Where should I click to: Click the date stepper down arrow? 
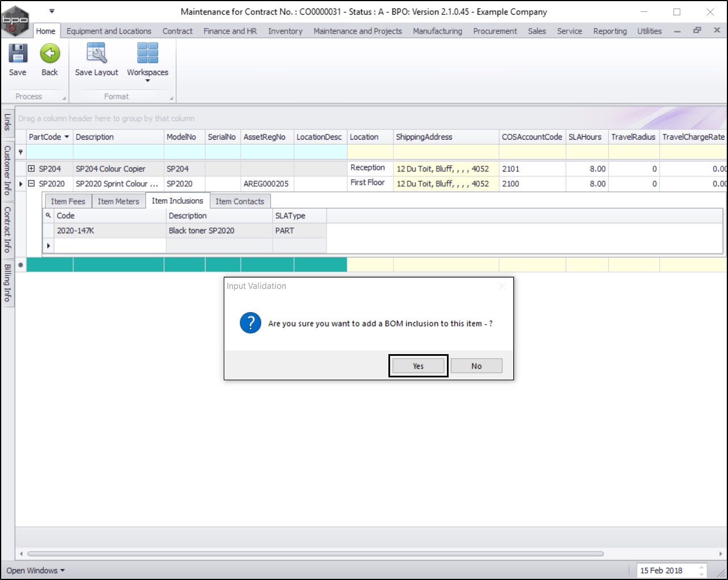point(702,574)
